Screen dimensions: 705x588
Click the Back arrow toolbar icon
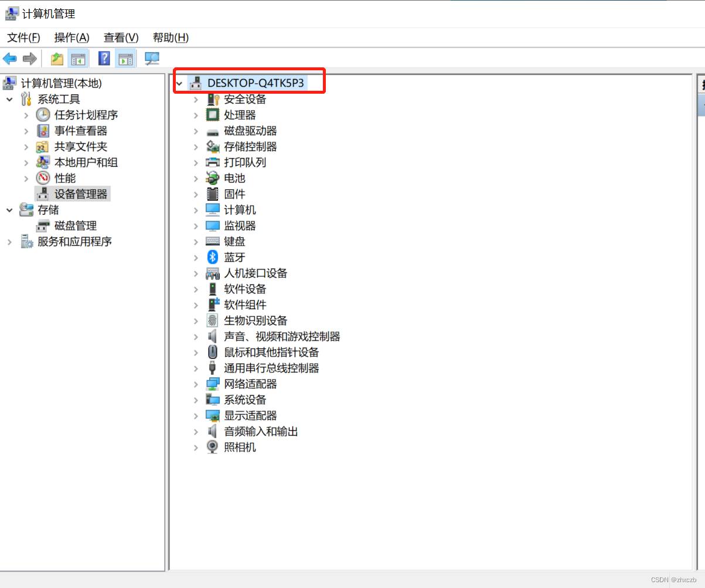point(10,59)
